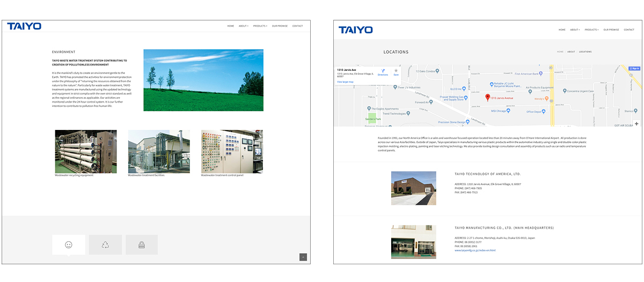This screenshot has height=282, width=644.
Task: Select the smiley face icon tab
Action: click(x=69, y=245)
